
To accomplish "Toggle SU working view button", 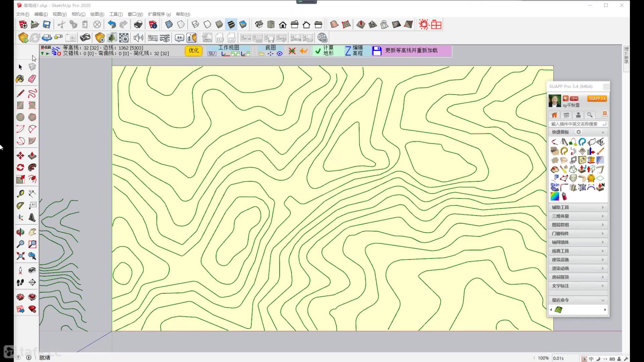I will (x=212, y=54).
